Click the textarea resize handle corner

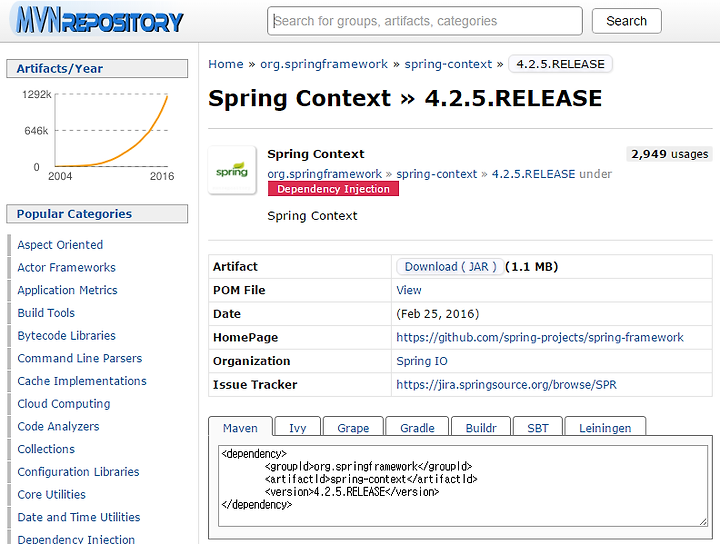click(703, 522)
